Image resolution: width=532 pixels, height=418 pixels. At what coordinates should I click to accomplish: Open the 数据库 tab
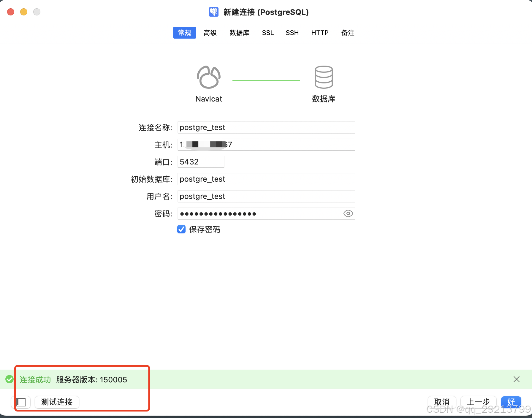pos(239,33)
